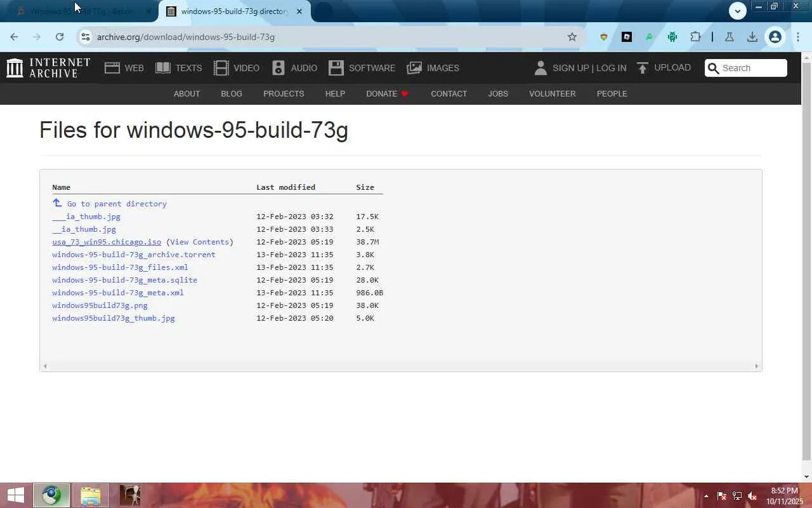Open the PROJECTS menu item
This screenshot has height=508, width=812.
(x=284, y=94)
